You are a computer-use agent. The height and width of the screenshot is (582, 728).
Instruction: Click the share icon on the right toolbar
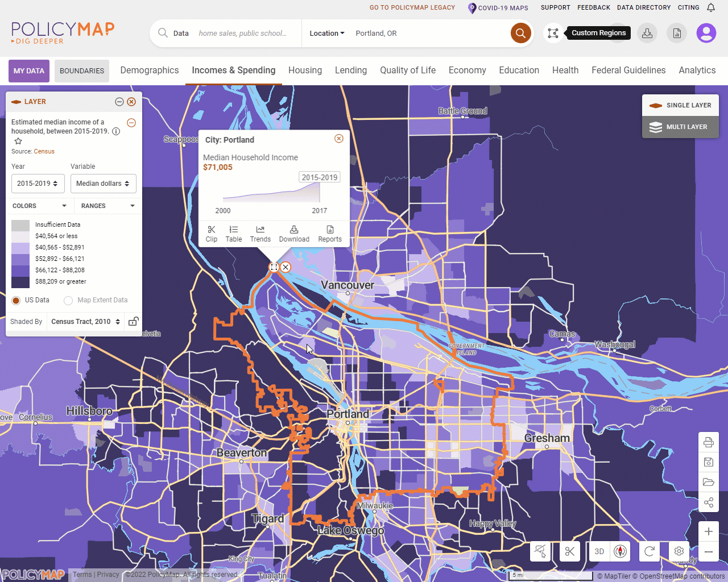tap(709, 502)
